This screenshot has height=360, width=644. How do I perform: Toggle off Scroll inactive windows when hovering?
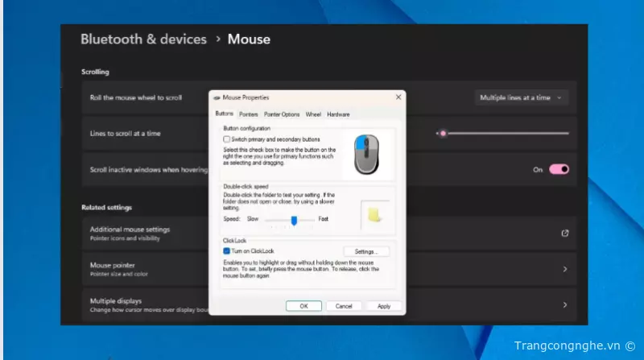point(559,170)
